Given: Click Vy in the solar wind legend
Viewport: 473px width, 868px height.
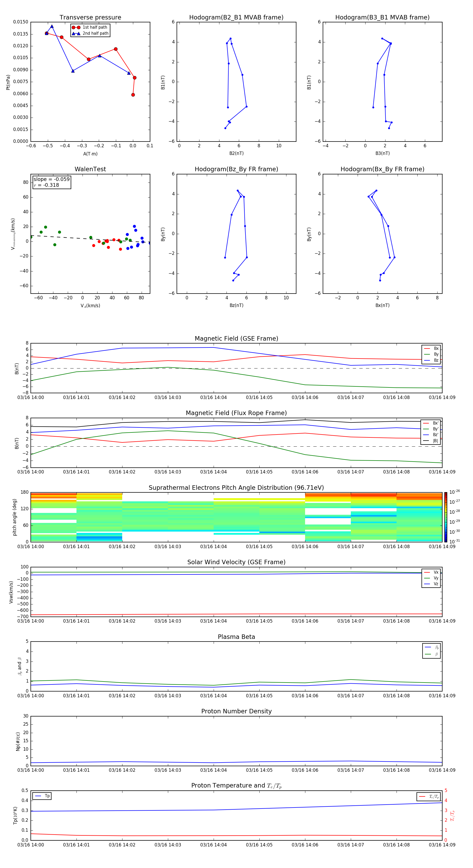Looking at the screenshot, I should coord(431,578).
